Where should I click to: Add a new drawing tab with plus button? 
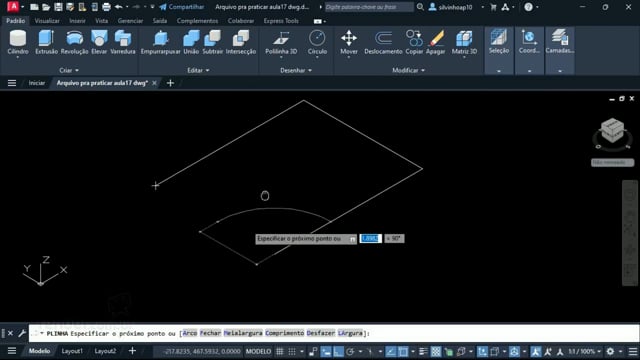(x=170, y=83)
